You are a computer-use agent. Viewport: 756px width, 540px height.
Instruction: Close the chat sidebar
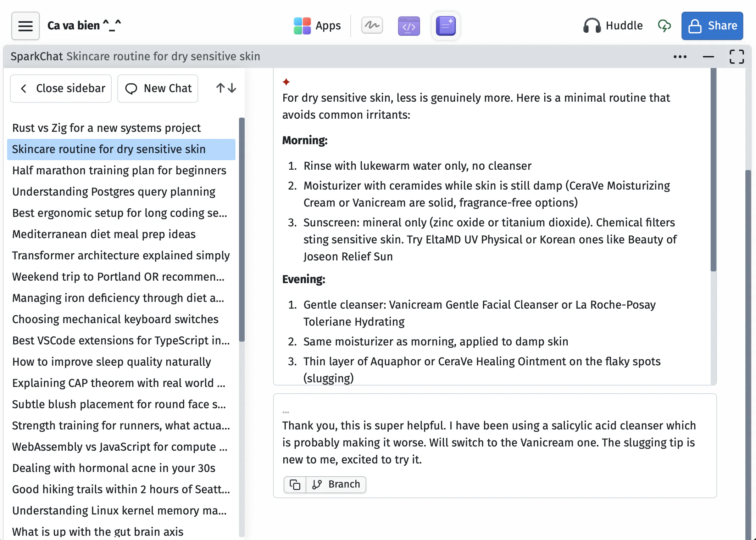tap(61, 89)
